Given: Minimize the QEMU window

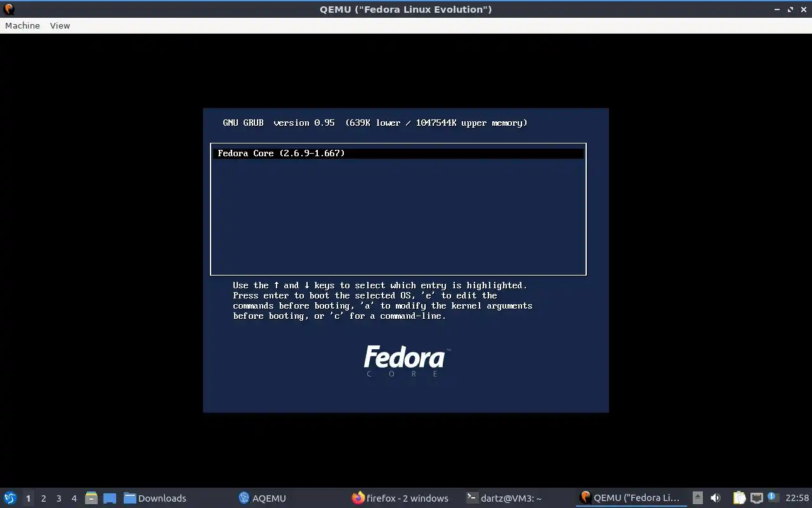Looking at the screenshot, I should tap(777, 10).
